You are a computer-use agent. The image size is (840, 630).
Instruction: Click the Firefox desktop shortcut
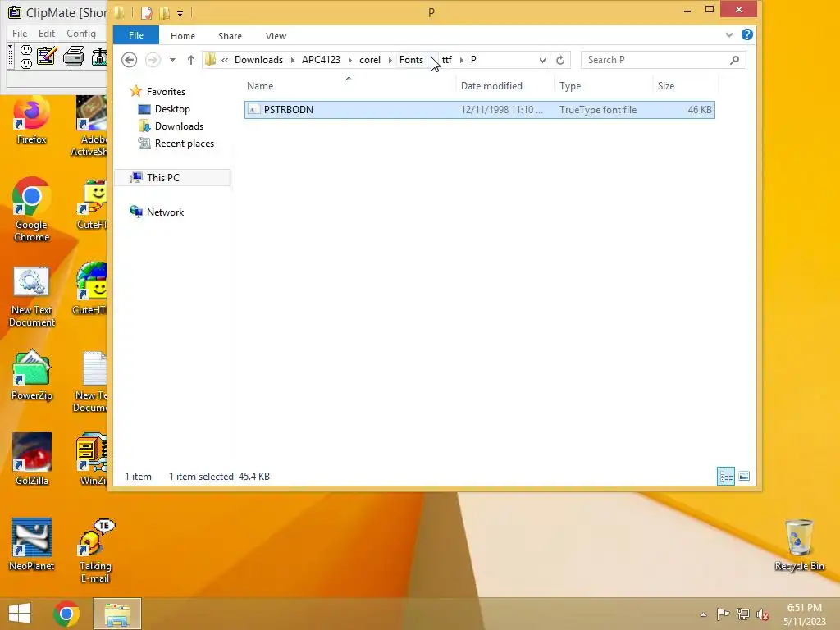tap(32, 121)
